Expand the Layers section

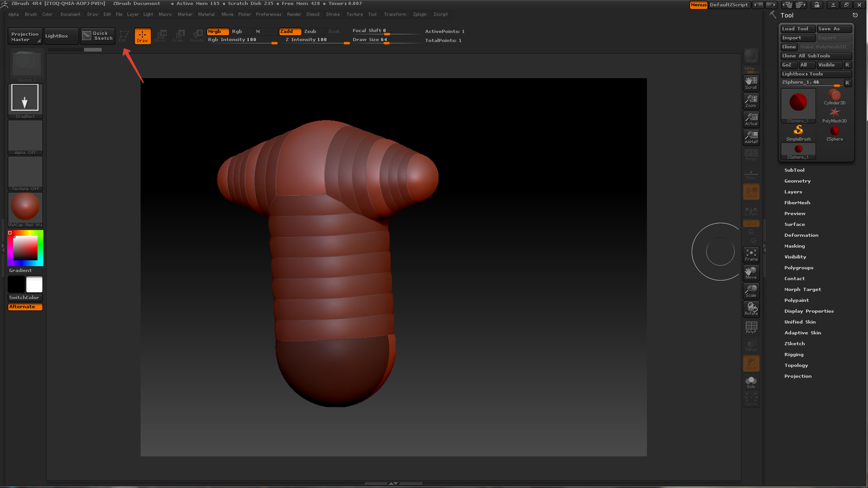coord(793,192)
